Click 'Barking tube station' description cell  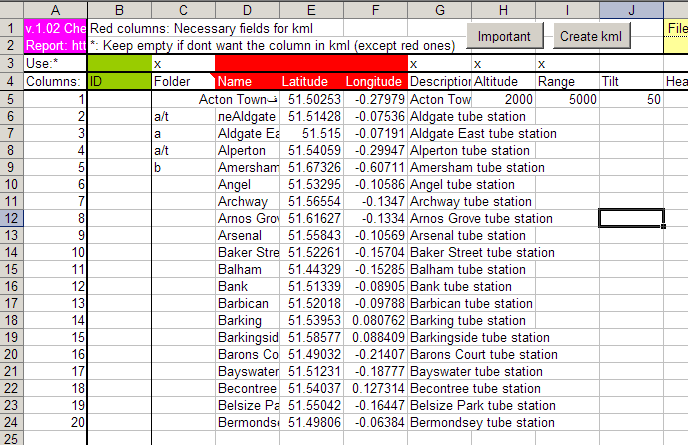468,320
